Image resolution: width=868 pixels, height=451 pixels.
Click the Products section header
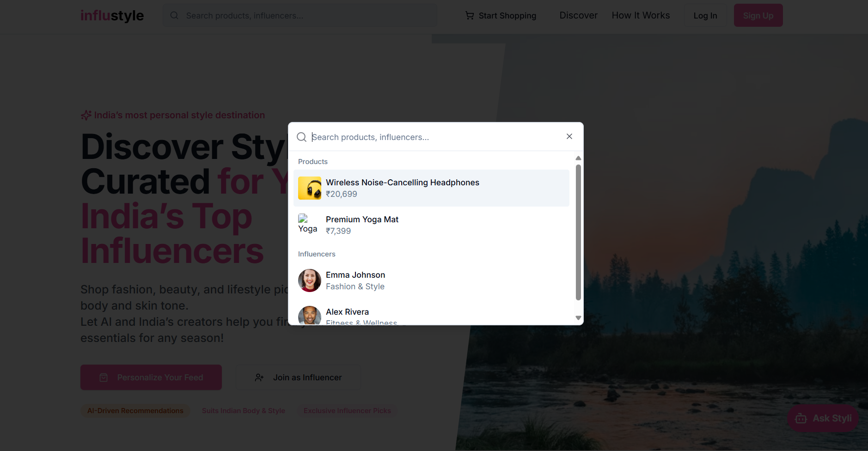pyautogui.click(x=313, y=162)
